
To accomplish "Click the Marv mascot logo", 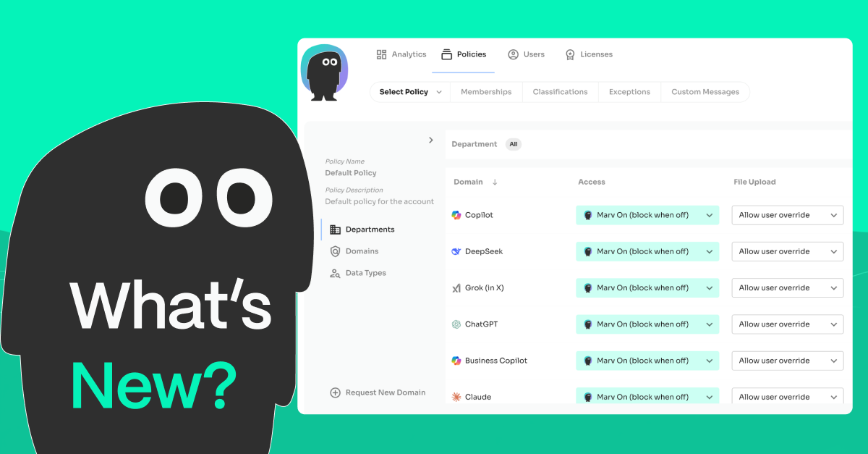I will (324, 73).
